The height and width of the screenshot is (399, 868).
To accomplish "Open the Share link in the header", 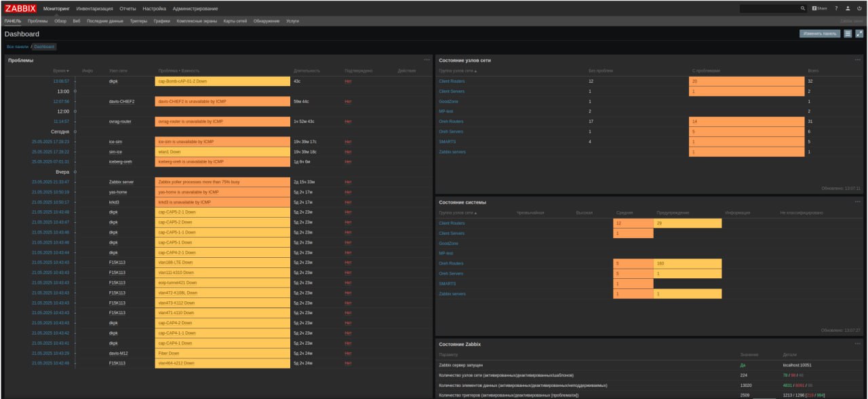I will [819, 8].
